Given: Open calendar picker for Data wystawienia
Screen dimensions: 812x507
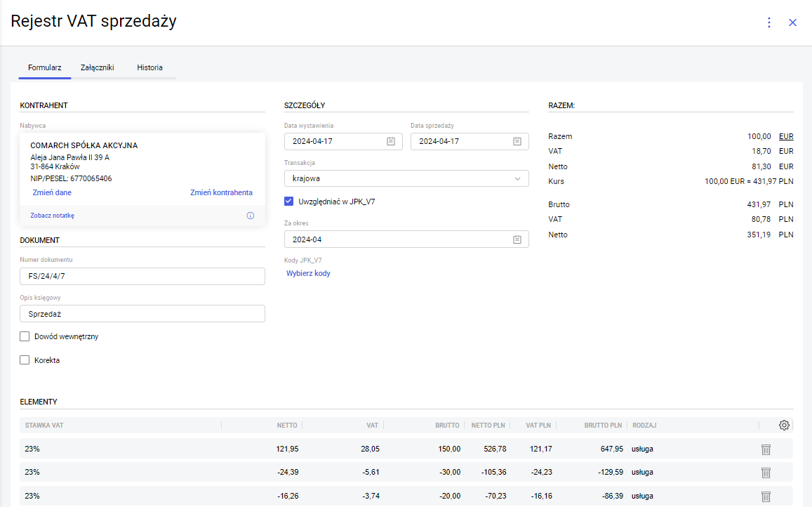Looking at the screenshot, I should tap(391, 141).
